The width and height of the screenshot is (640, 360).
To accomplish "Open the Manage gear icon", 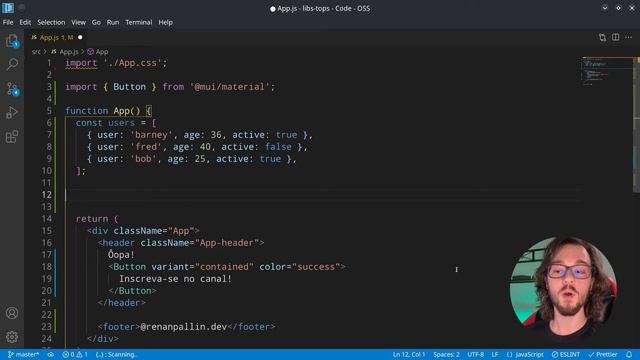I will coord(12,337).
